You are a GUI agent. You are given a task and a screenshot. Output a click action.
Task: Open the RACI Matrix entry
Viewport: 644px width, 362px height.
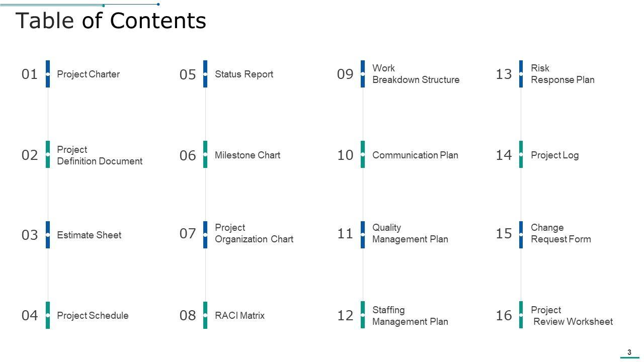[239, 316]
